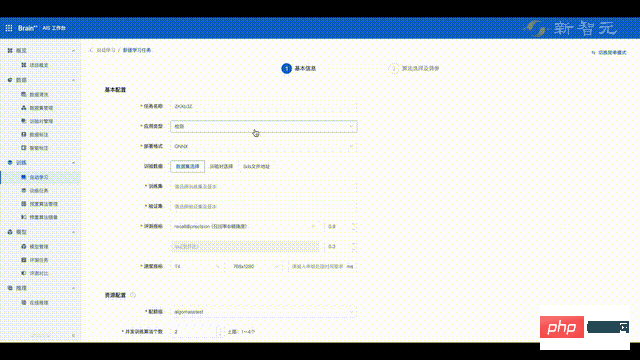Screen dimensions: 640x360
Task: Click the 在线推理 icon in sidebar
Action: click(x=24, y=302)
